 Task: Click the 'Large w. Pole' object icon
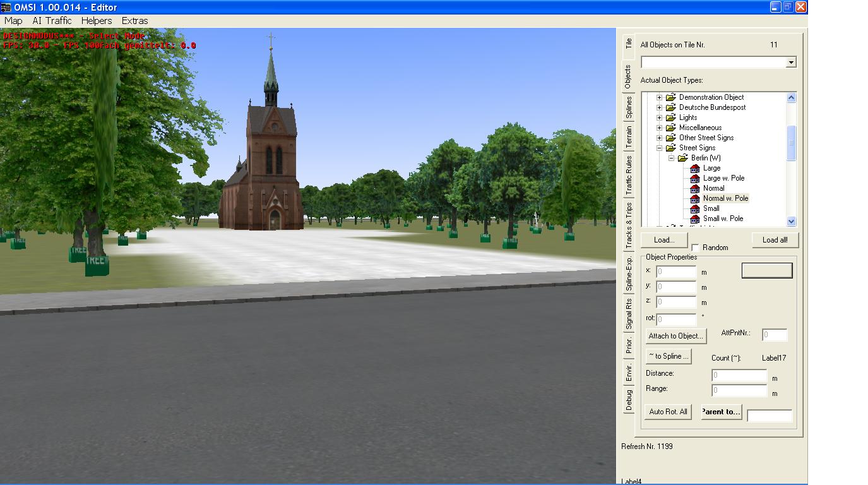pos(695,179)
